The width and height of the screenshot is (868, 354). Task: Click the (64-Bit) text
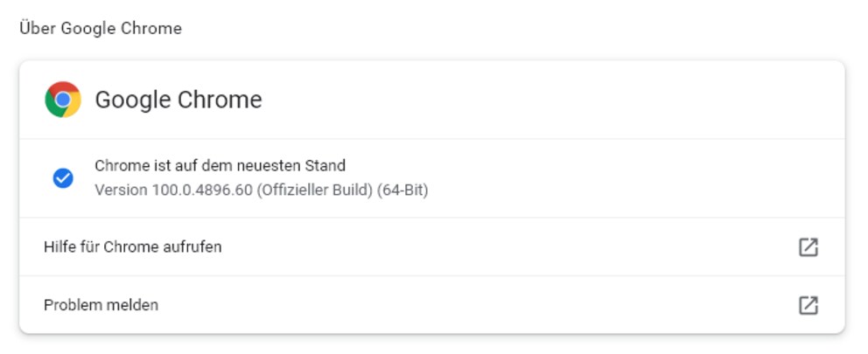click(x=402, y=191)
